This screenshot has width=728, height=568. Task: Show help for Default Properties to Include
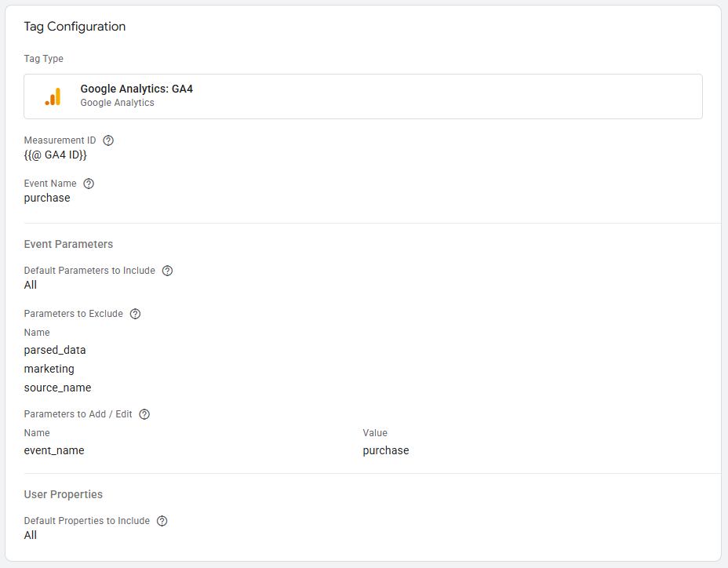[x=162, y=521]
